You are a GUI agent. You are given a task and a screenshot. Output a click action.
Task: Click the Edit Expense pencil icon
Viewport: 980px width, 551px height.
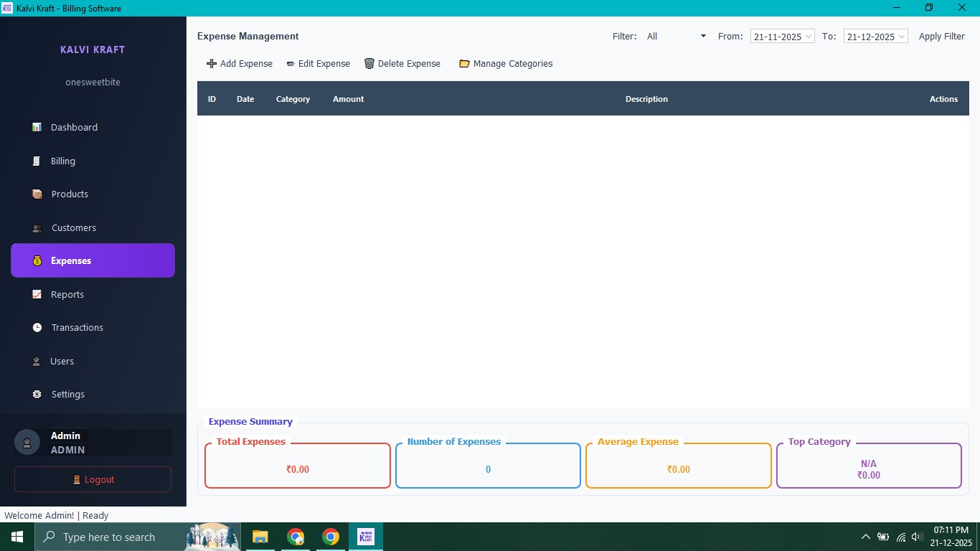coord(291,64)
